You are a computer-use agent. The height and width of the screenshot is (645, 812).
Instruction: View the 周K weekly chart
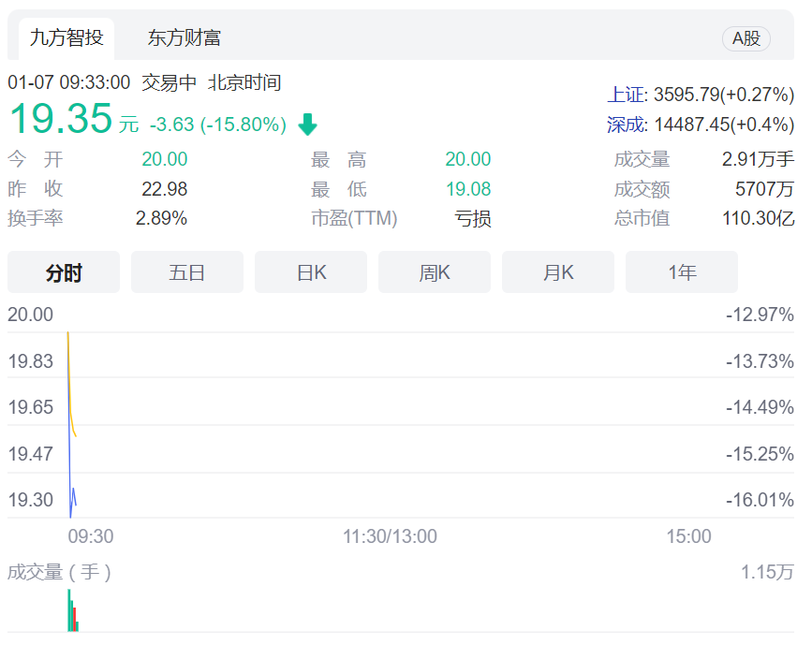click(x=434, y=271)
